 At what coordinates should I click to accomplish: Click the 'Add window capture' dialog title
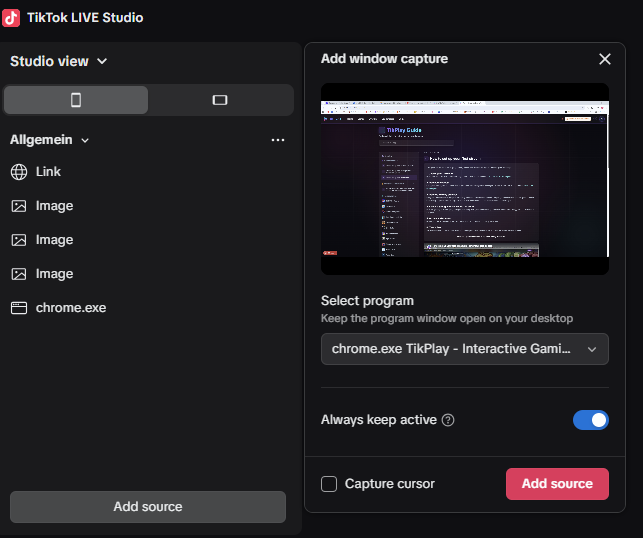[x=384, y=59]
